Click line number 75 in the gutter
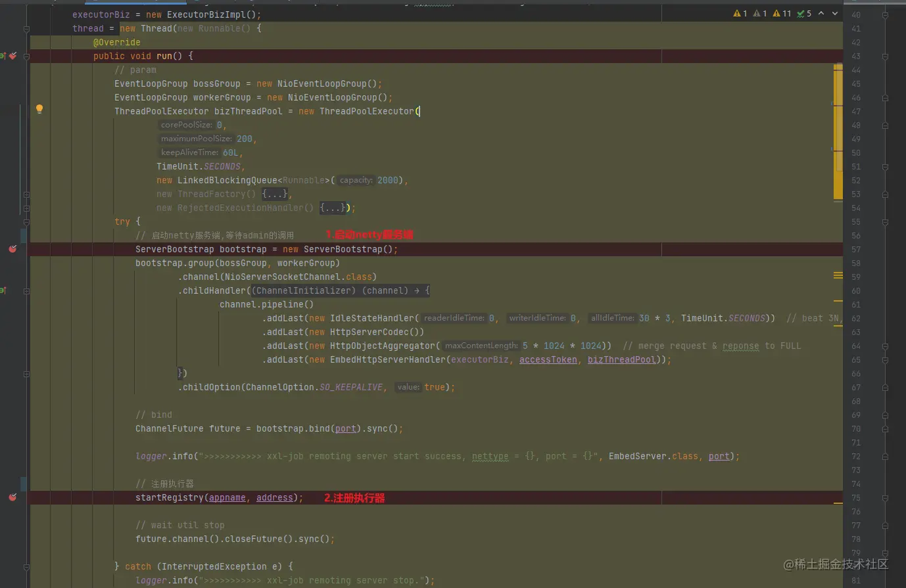 click(x=856, y=498)
